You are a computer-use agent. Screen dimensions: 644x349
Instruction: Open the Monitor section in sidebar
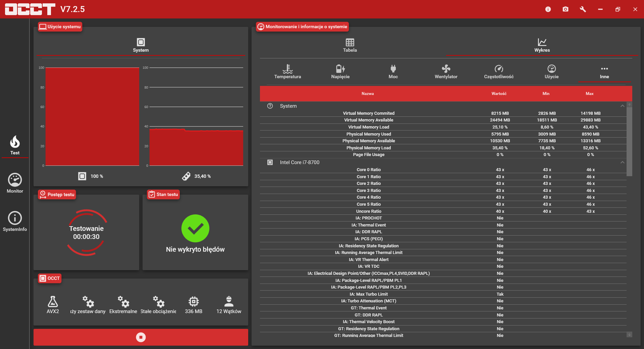(x=15, y=183)
